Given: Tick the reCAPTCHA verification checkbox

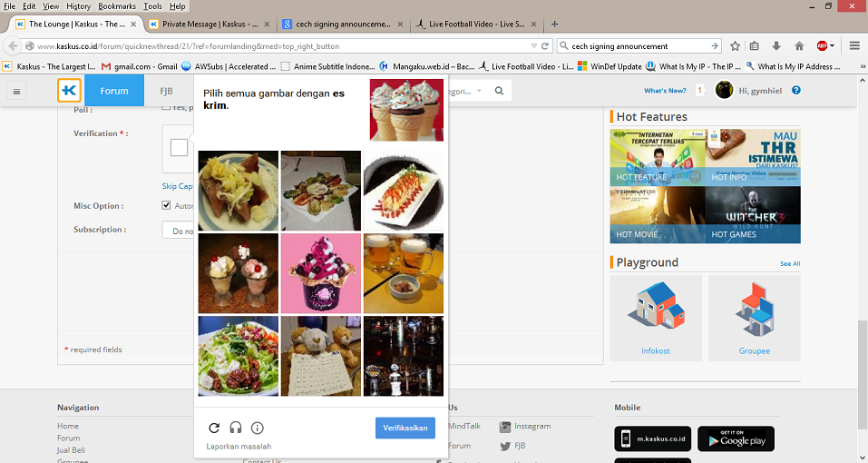Looking at the screenshot, I should (179, 148).
